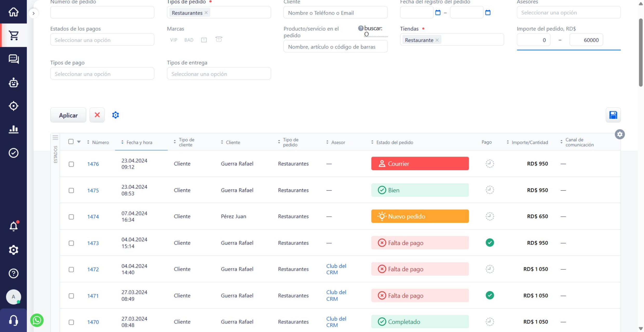This screenshot has height=332, width=644.
Task: Click the Aplicar button
Action: click(x=68, y=115)
